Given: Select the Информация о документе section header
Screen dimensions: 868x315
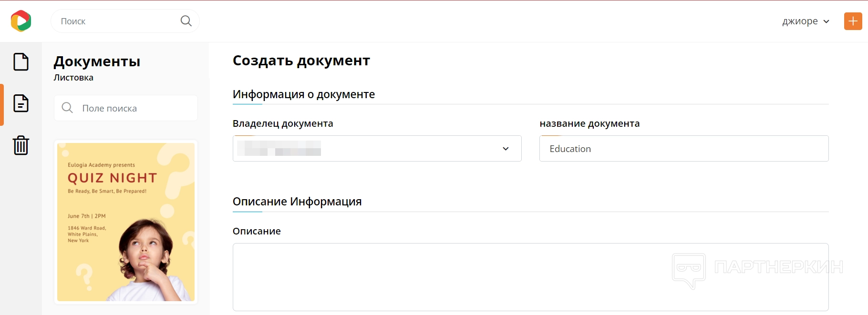Looking at the screenshot, I should (x=304, y=94).
